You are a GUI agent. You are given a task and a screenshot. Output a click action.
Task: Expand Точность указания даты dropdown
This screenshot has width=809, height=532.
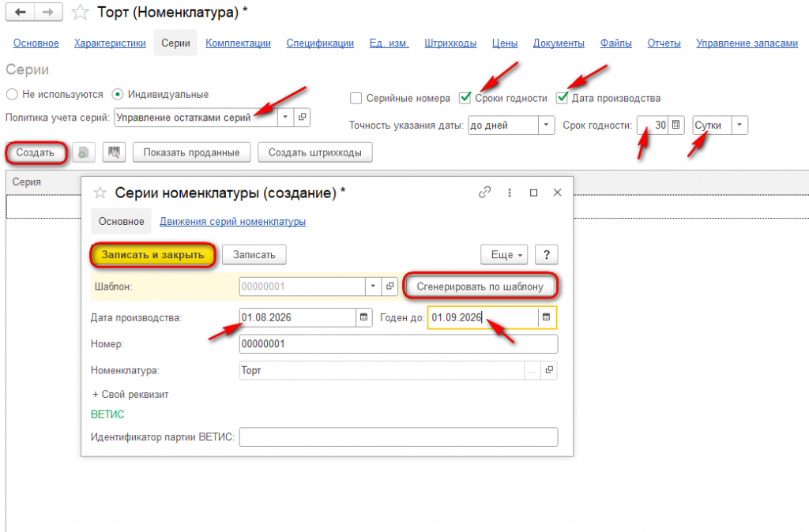pyautogui.click(x=547, y=125)
